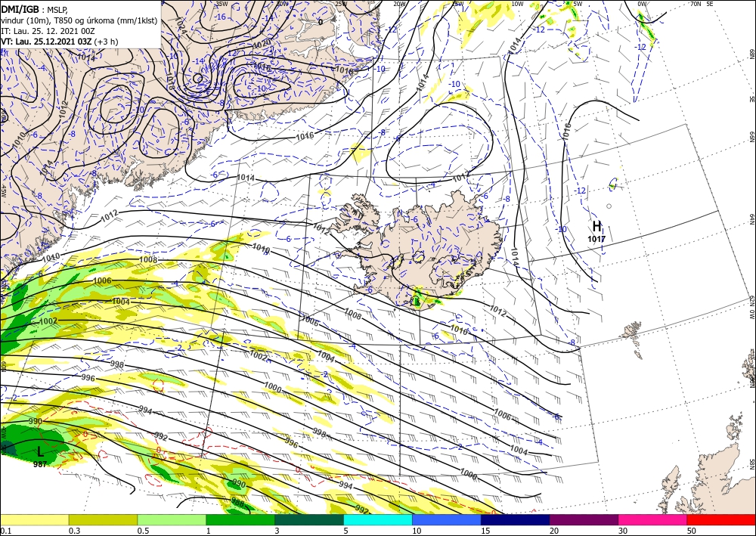Click the 0W longitude label at top
Image resolution: width=756 pixels, height=536 pixels.
click(x=642, y=4)
